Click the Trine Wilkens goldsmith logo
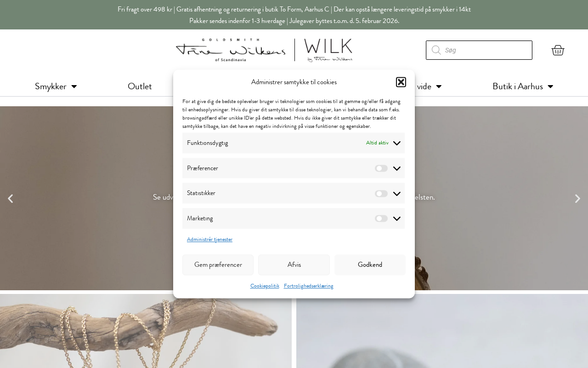Viewport: 588px width, 368px height. 230,50
